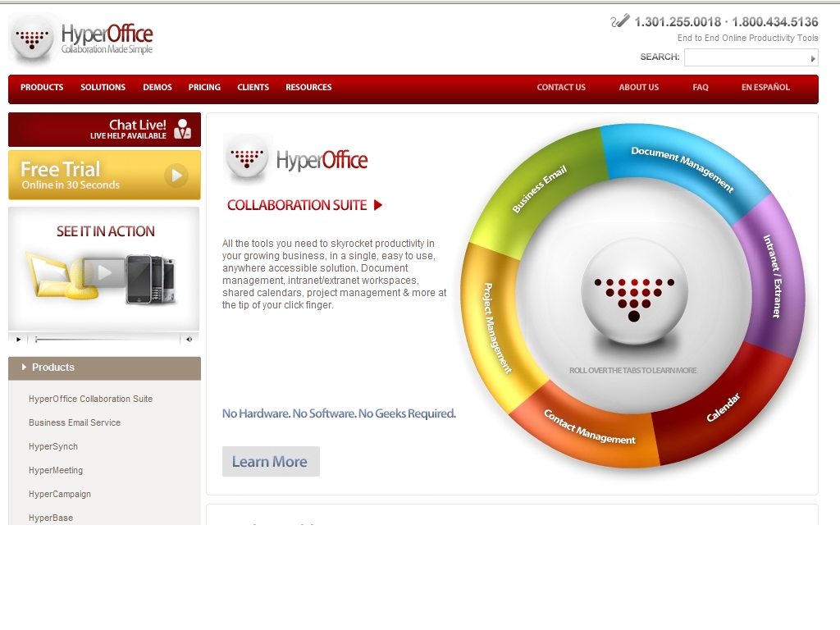
Task: Click the 1.800.434.5136 phone number
Action: (x=774, y=22)
